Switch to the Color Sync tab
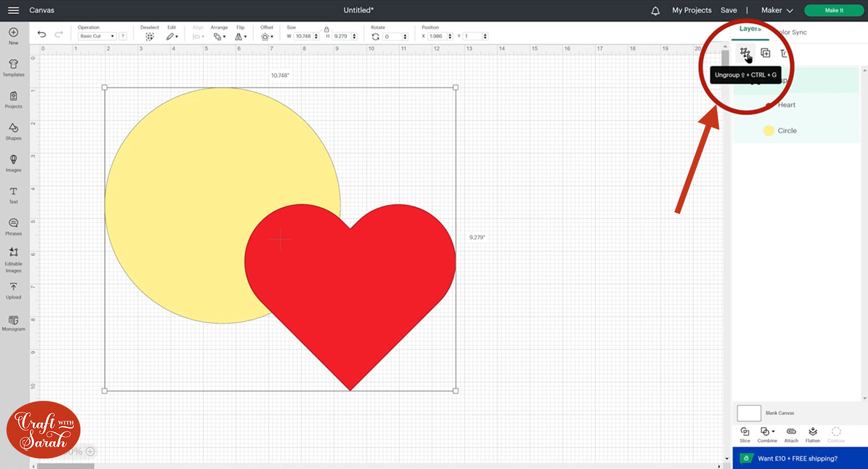The image size is (868, 469). coord(792,32)
